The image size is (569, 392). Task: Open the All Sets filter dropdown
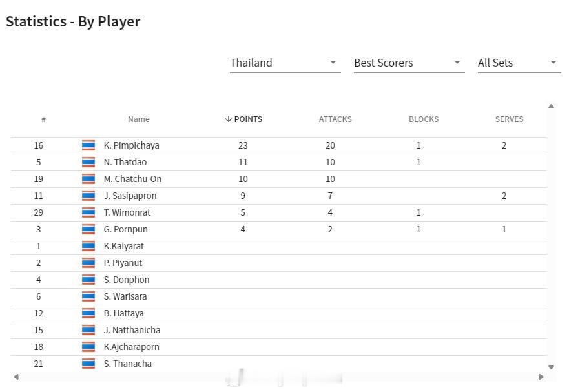(519, 63)
